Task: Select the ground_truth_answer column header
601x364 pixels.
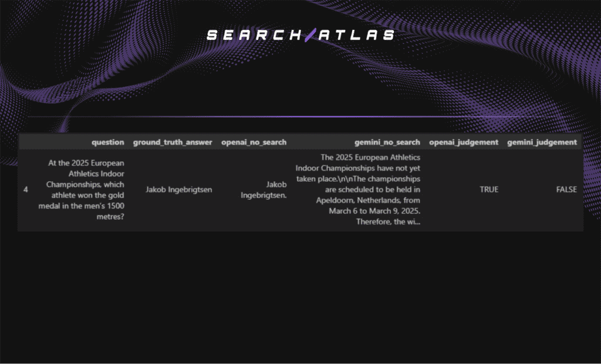Action: (x=173, y=142)
